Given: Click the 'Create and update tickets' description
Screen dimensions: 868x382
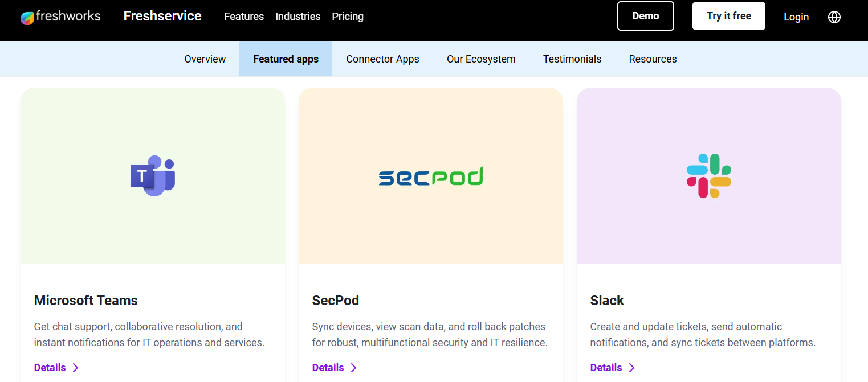Looking at the screenshot, I should tap(703, 335).
